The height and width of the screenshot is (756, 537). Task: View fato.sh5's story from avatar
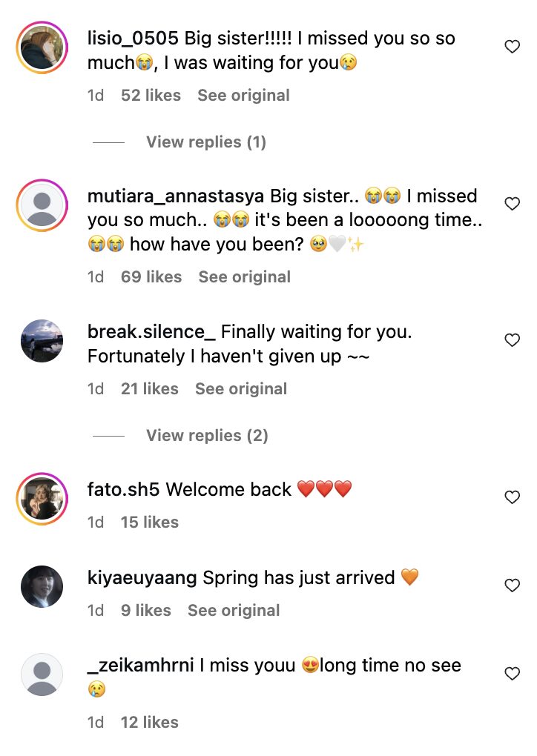[42, 498]
